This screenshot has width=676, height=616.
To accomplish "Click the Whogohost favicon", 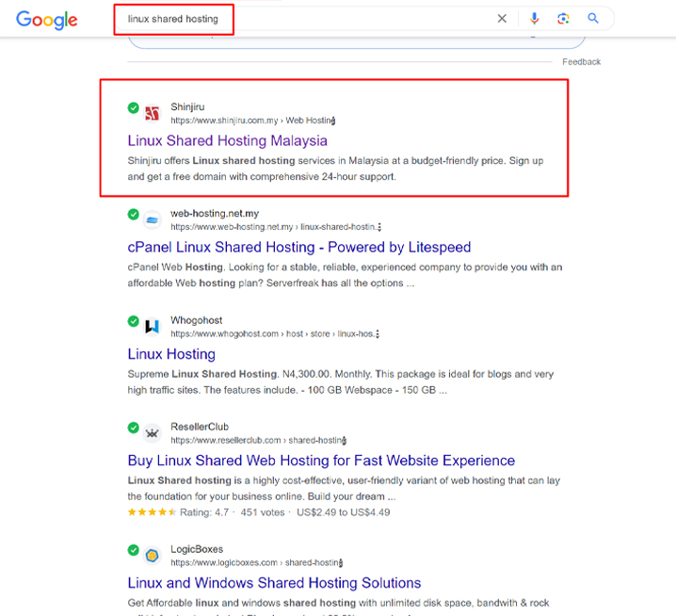I will pos(152,327).
